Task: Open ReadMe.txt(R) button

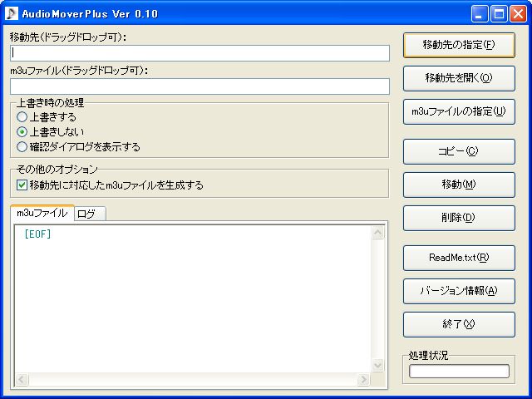Action: pos(459,258)
